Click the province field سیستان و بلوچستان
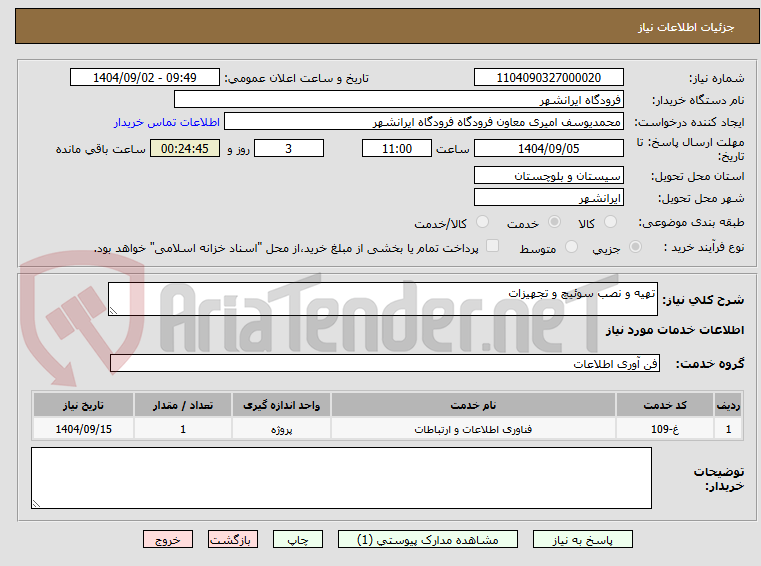This screenshot has width=761, height=566. tap(549, 176)
